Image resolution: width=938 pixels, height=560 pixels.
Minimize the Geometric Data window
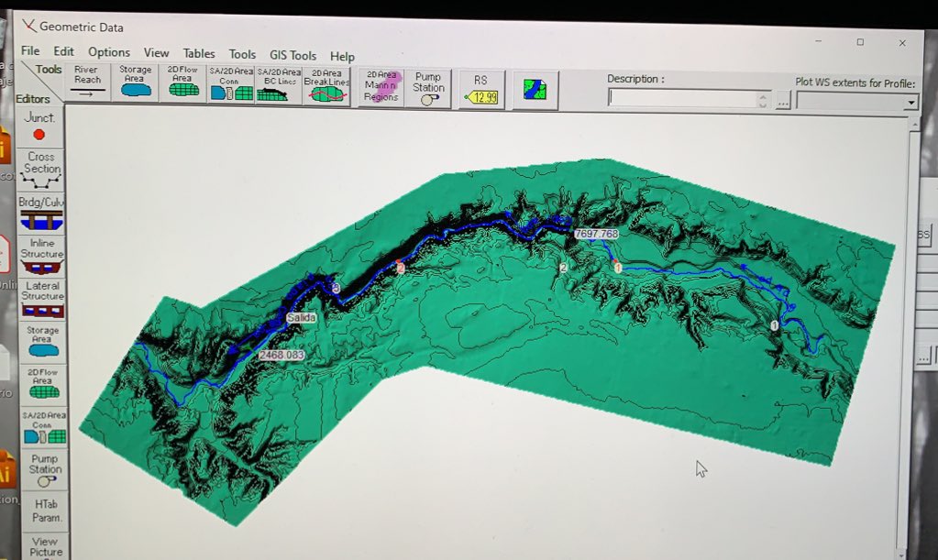[x=819, y=40]
